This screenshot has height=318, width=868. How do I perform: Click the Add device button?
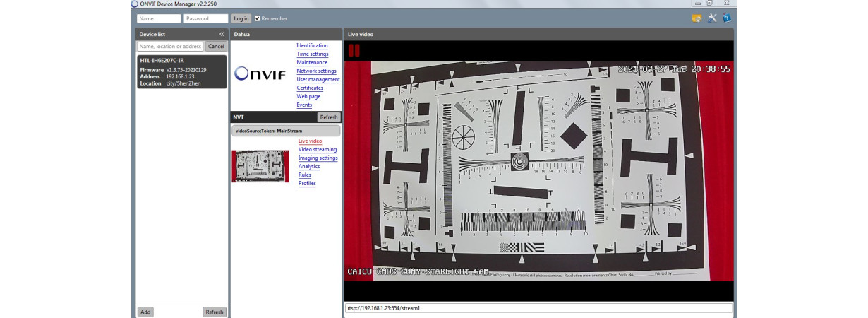pyautogui.click(x=145, y=312)
